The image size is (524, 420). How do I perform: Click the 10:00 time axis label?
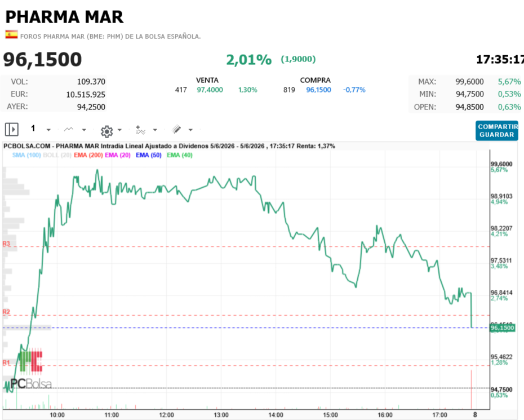click(57, 415)
